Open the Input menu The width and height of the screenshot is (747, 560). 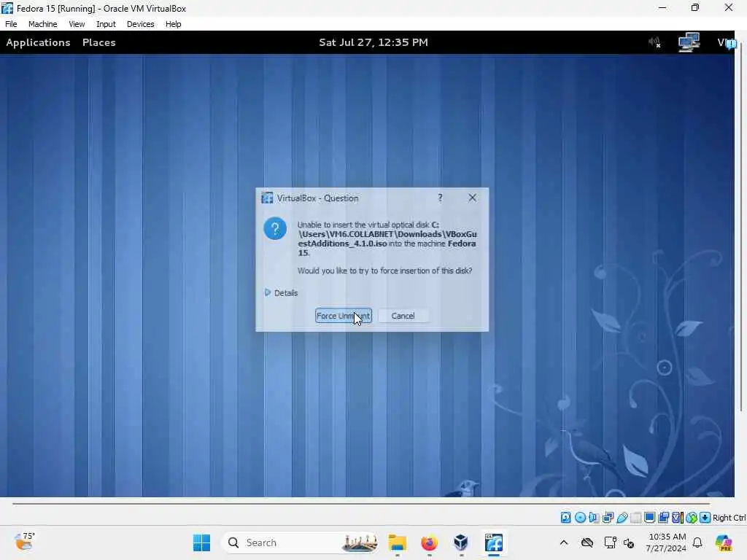[x=106, y=24]
